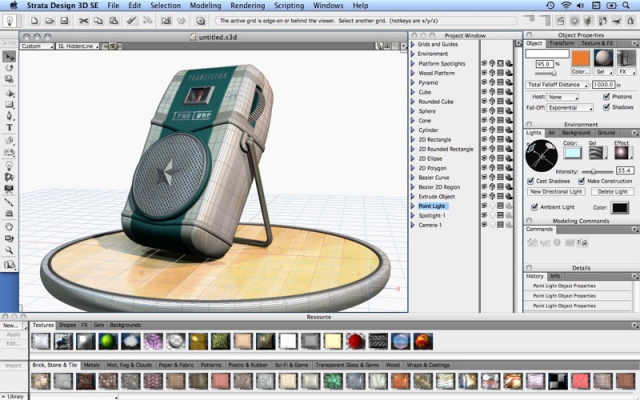Click the black Ambient Light color swatch

pos(619,207)
